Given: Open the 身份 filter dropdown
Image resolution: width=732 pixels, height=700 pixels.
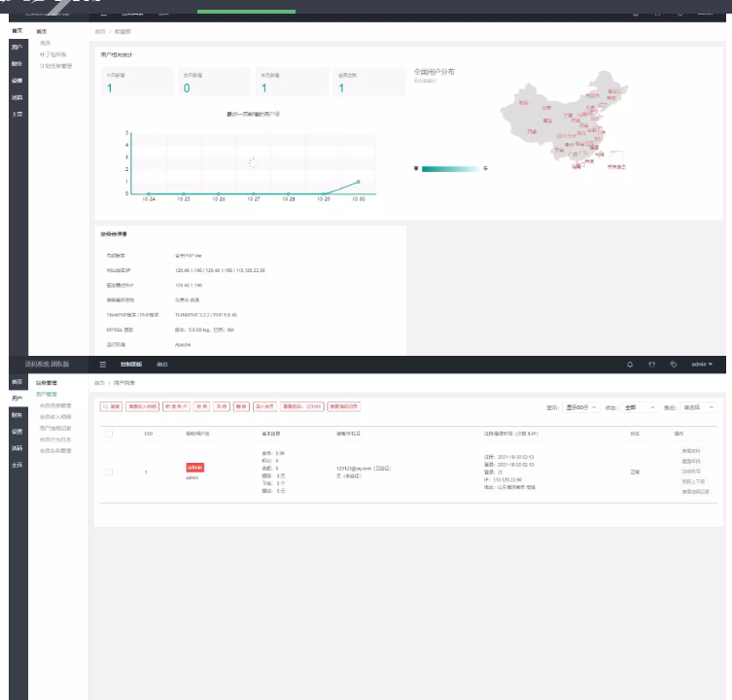Looking at the screenshot, I should [699, 407].
